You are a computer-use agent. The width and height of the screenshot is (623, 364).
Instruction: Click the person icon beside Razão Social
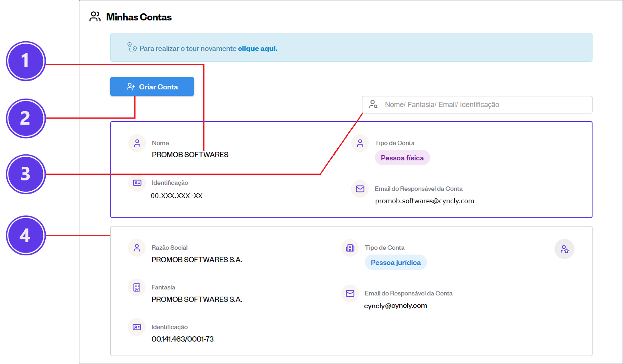(x=137, y=248)
